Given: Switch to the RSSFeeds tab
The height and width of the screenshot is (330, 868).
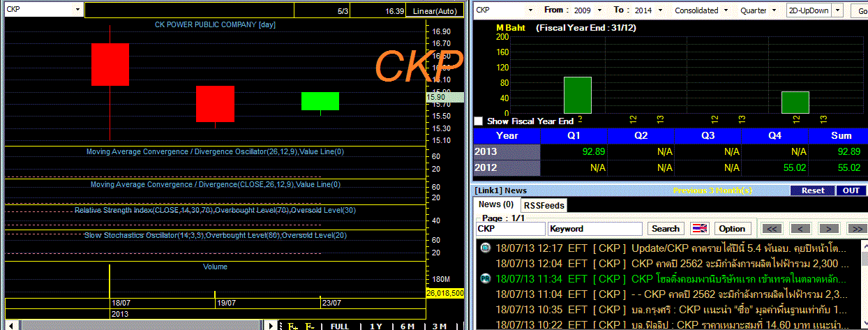Looking at the screenshot, I should pos(544,205).
